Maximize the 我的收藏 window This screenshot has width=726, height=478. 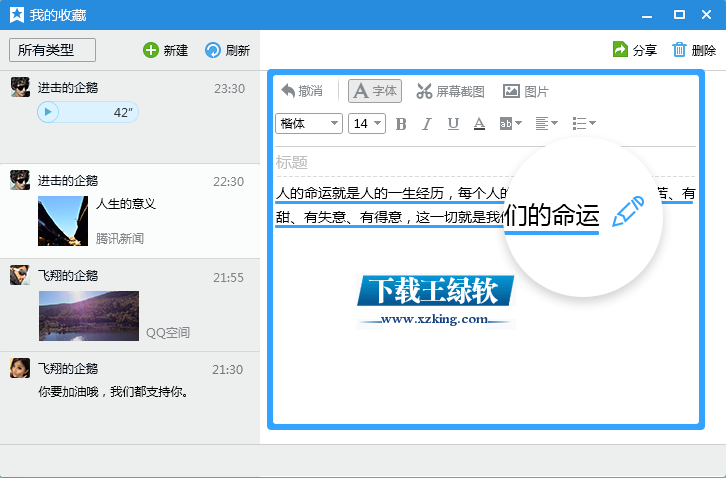[679, 15]
